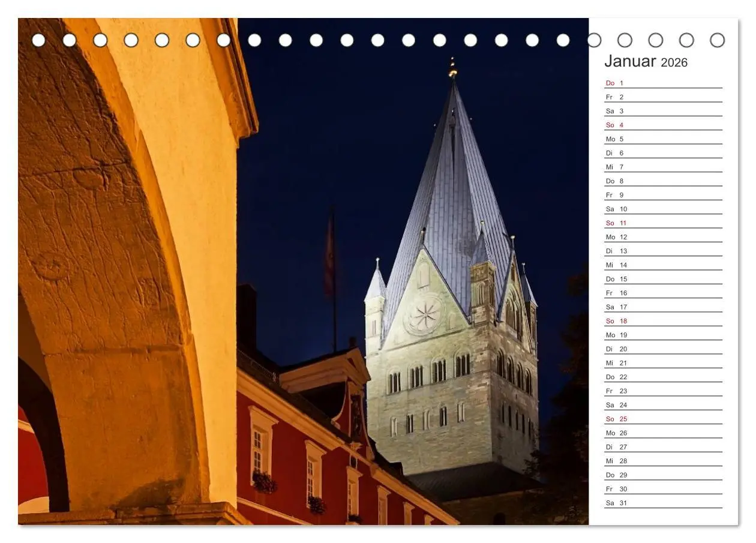Viewport: 756px width, 543px height.
Task: Select the 'Fr 2' calendar row
Action: pyautogui.click(x=663, y=97)
